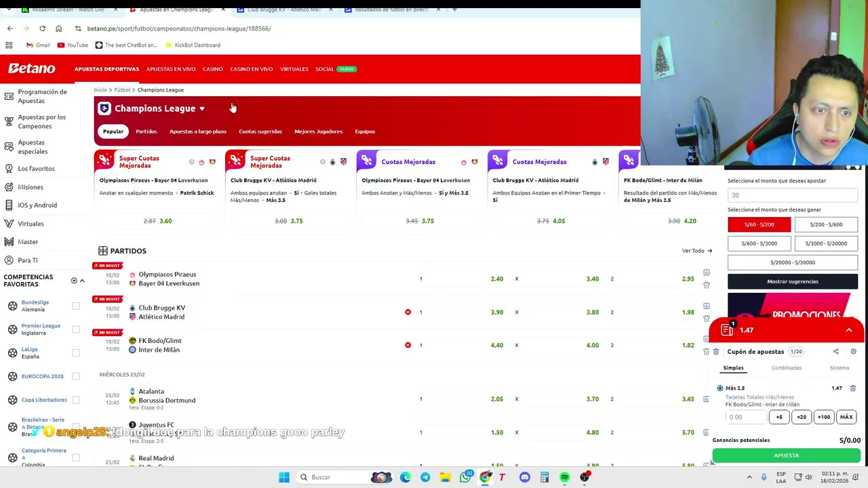Select the S/200 - S/600 winnings range
Viewport: 868px width, 488px height.
pos(826,224)
